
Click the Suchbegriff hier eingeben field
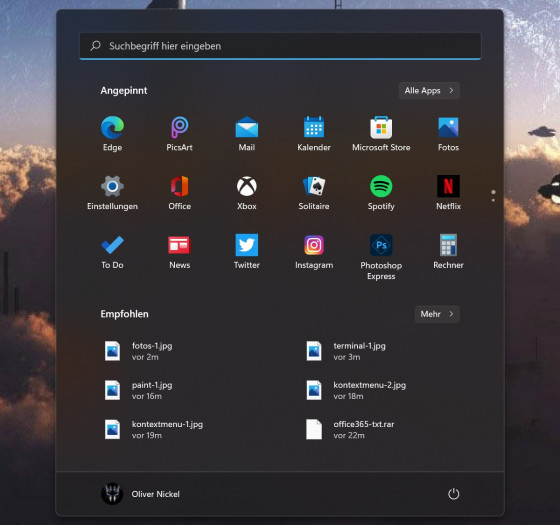click(280, 46)
